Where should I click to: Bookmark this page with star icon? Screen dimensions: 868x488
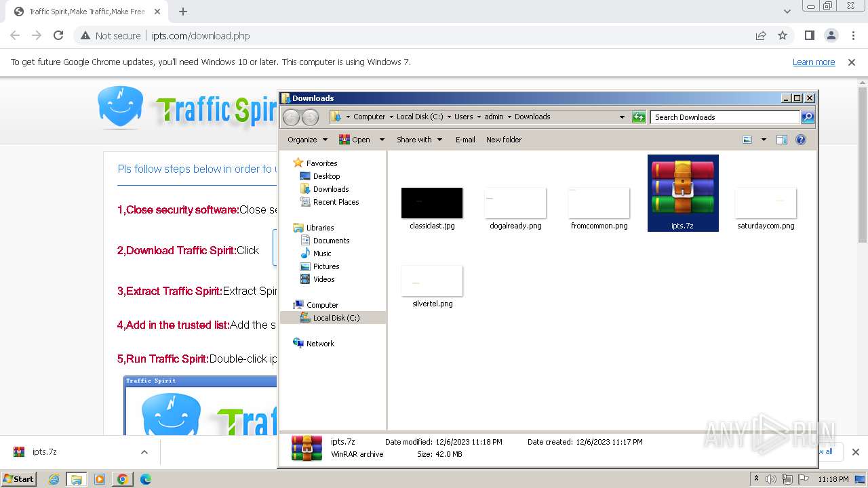(783, 35)
